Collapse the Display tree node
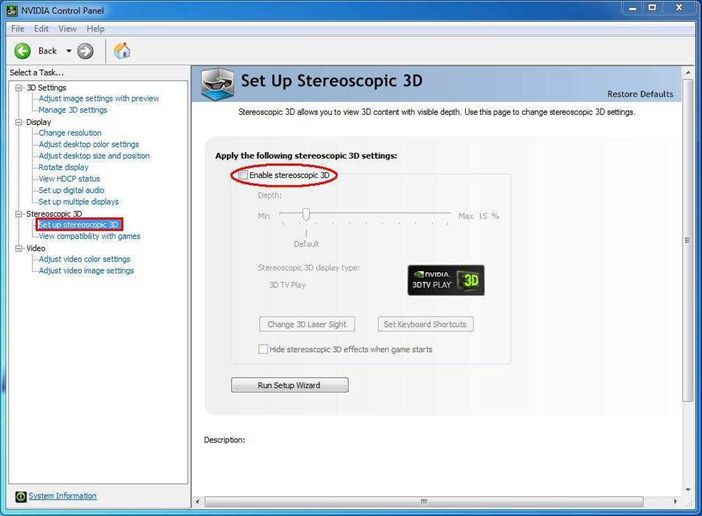 pyautogui.click(x=19, y=122)
